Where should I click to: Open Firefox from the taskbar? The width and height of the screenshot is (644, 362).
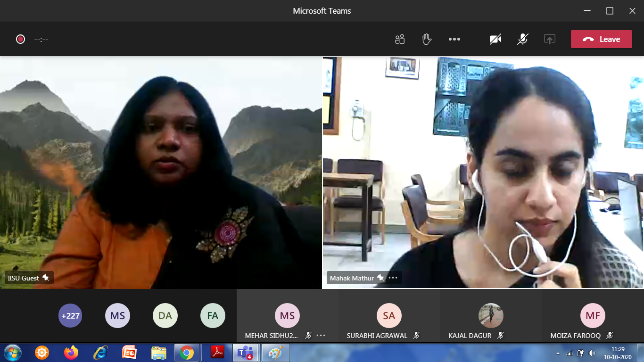71,353
